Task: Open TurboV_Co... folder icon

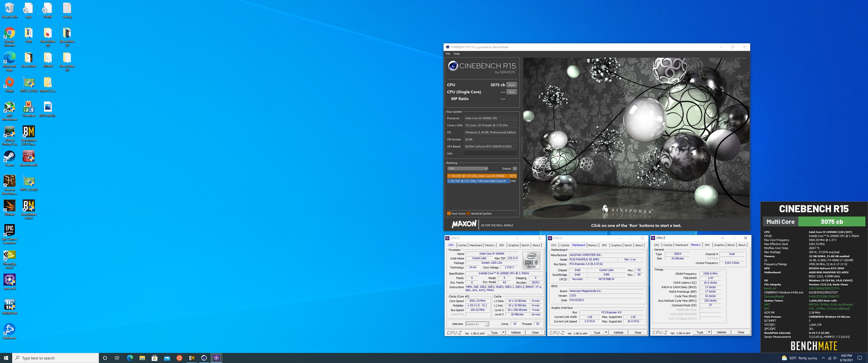Action: [x=48, y=84]
